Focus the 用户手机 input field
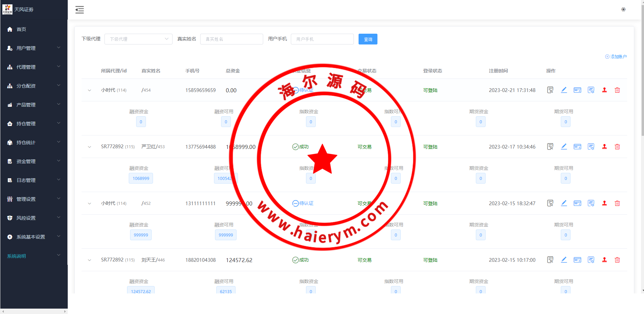The width and height of the screenshot is (644, 314). [322, 39]
